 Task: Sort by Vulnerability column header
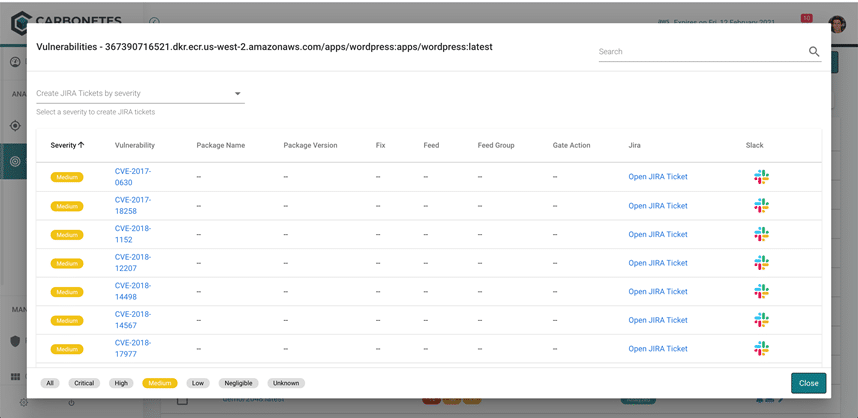point(135,146)
